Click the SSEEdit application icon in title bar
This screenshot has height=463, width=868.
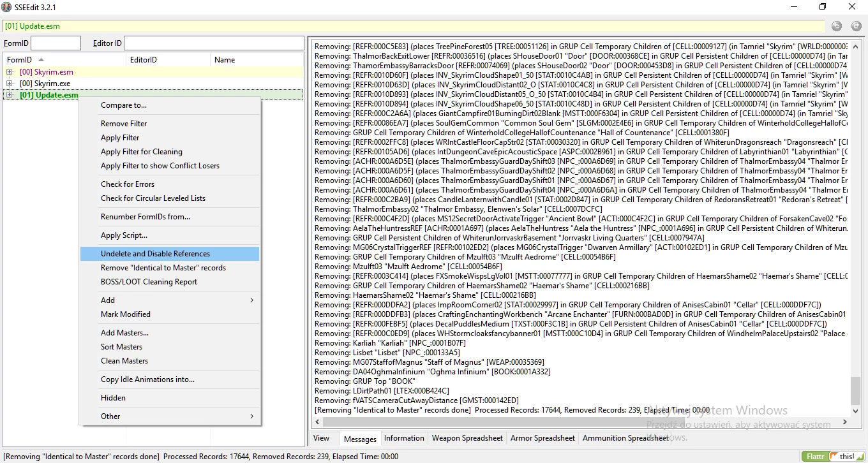click(6, 7)
